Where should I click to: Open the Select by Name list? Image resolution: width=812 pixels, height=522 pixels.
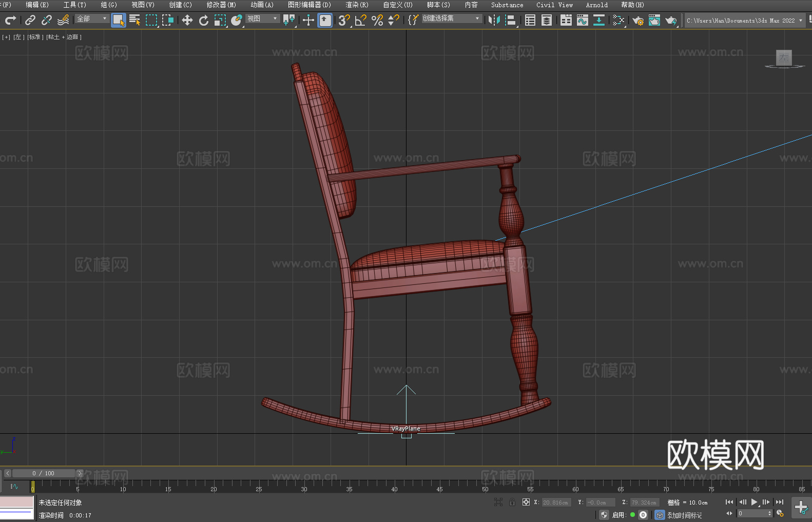coord(135,20)
